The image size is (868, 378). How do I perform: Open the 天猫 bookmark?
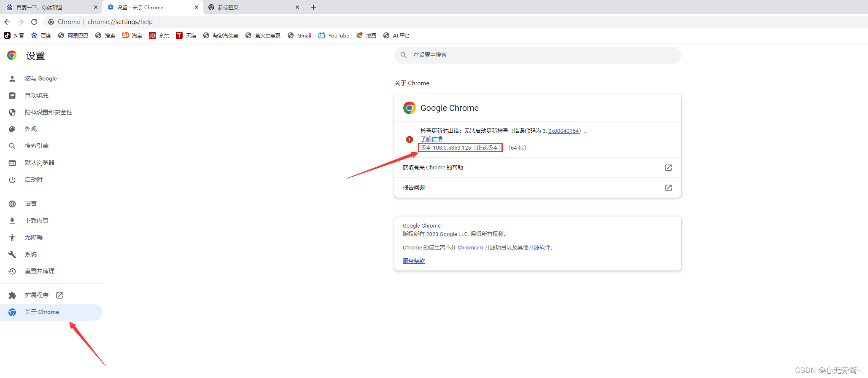point(186,35)
